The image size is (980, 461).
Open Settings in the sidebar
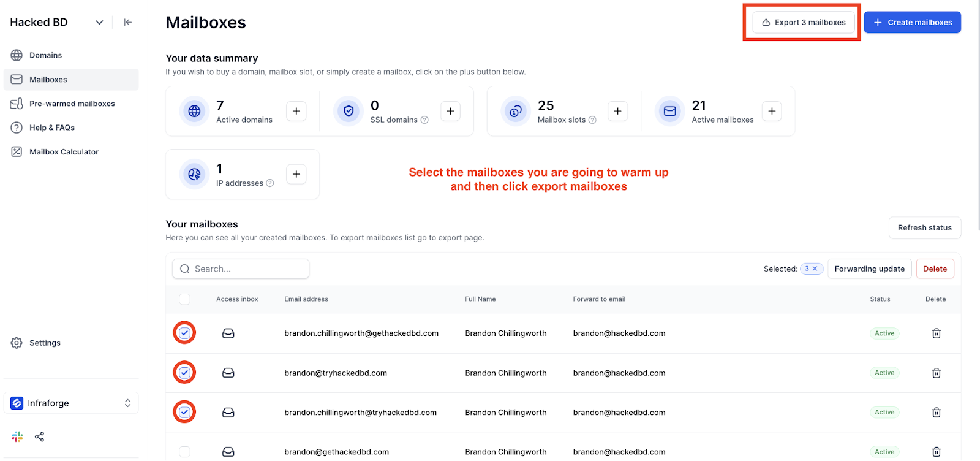(71, 343)
